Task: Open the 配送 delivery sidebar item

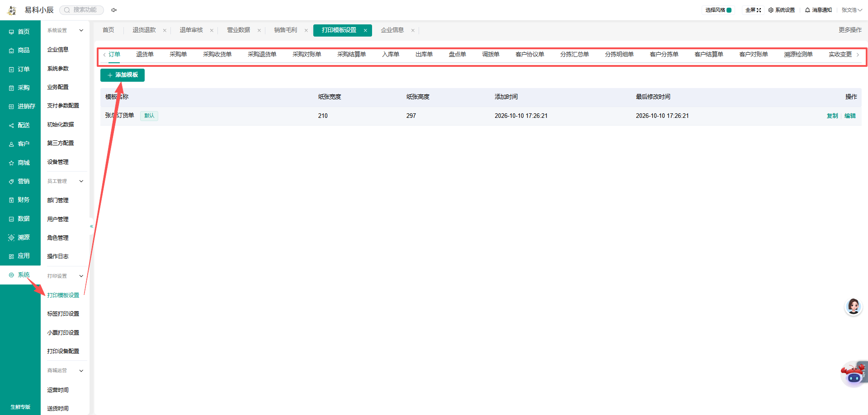Action: pyautogui.click(x=20, y=126)
